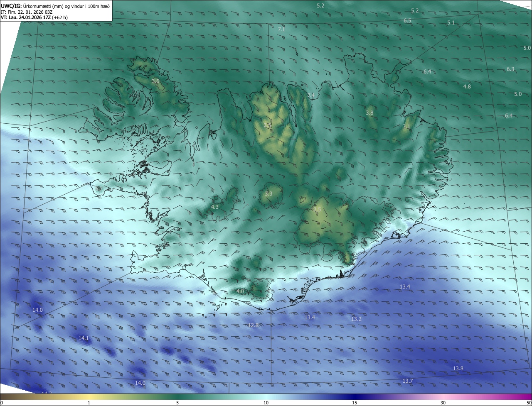The image size is (532, 406).
Task: Click the 3.8 value on the map
Action: click(x=369, y=113)
